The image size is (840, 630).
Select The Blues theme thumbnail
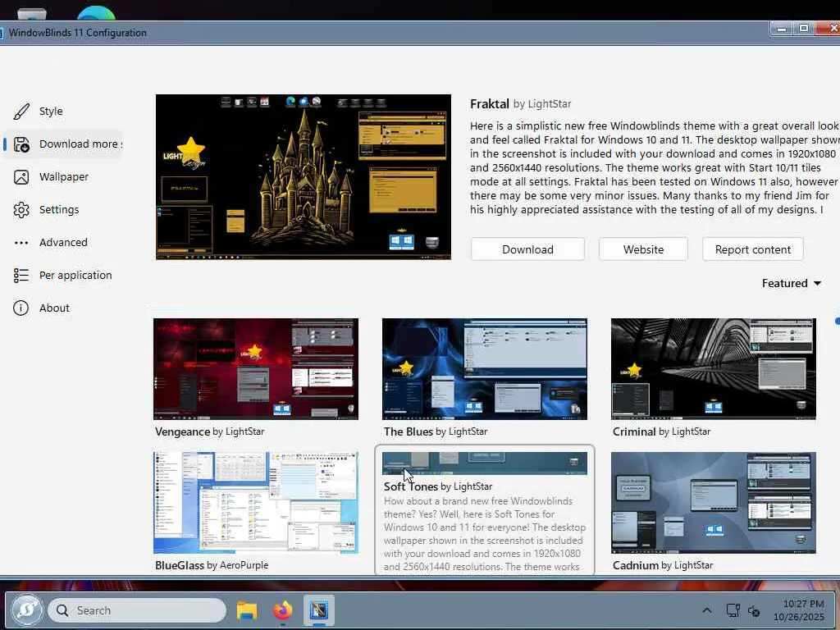[x=485, y=369]
